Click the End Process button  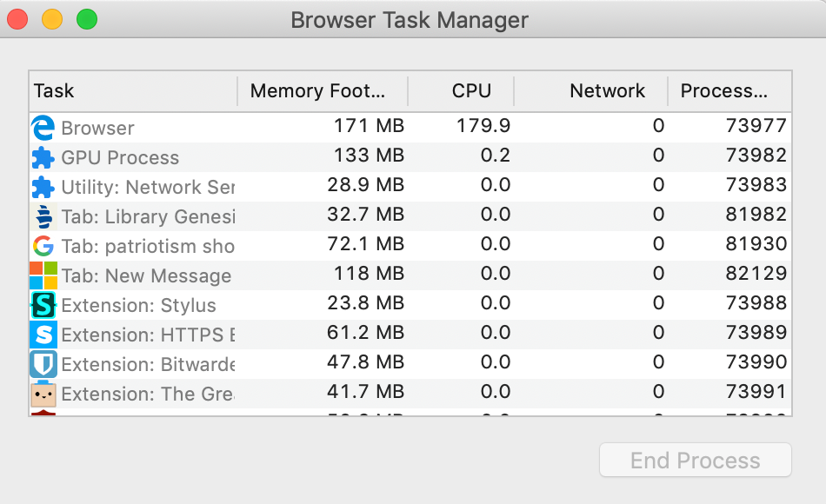pos(695,460)
